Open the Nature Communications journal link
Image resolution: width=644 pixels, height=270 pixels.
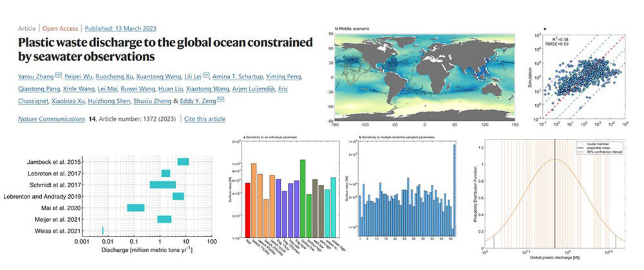[x=52, y=119]
